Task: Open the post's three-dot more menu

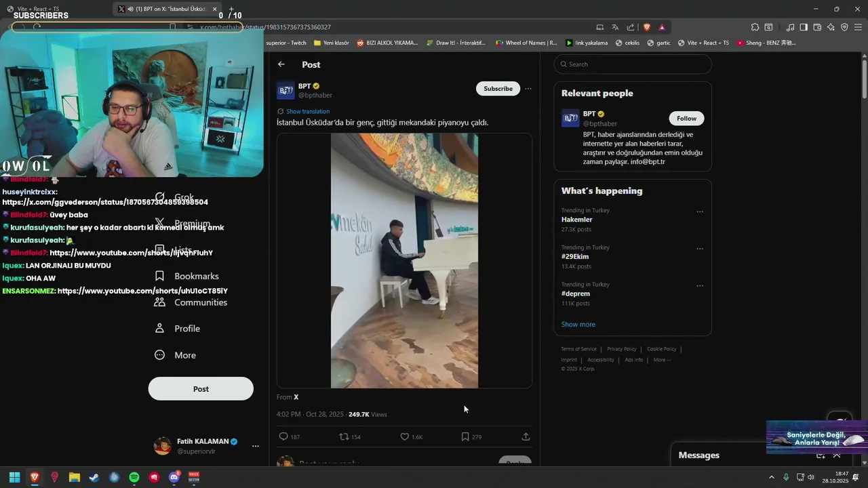Action: click(528, 89)
